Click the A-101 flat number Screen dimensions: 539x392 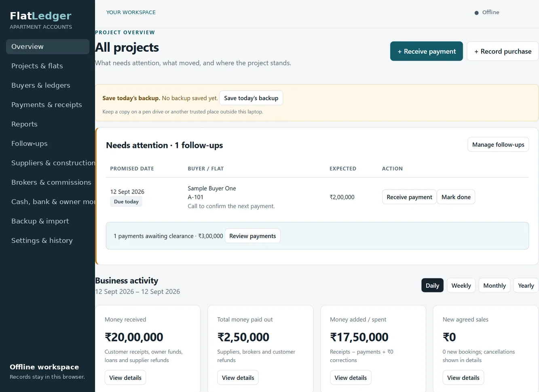(x=196, y=197)
